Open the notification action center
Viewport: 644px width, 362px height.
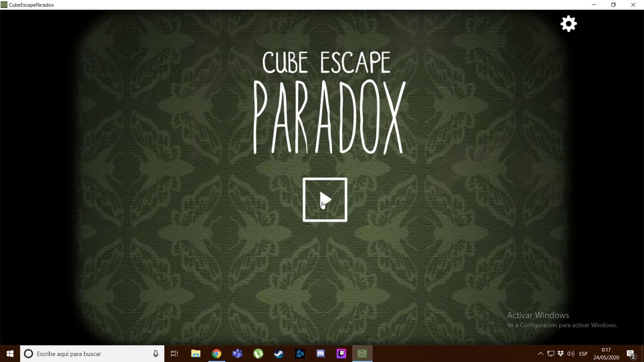click(x=632, y=354)
